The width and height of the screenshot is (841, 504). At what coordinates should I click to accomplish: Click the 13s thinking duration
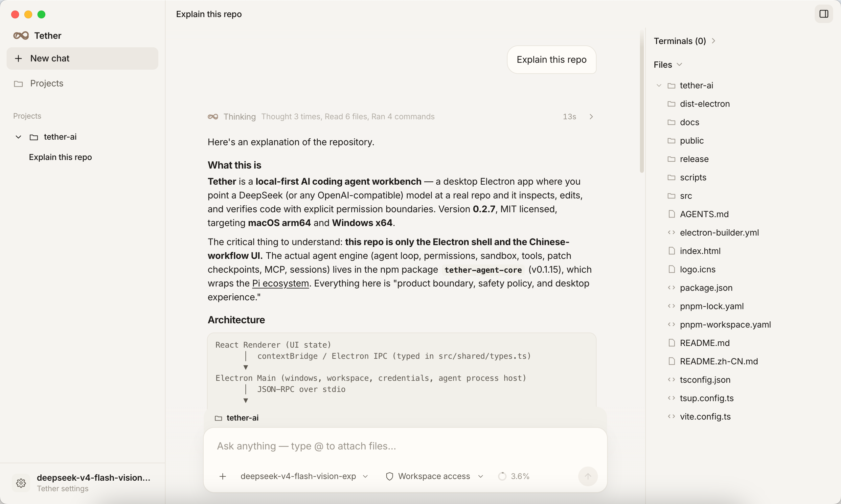tap(569, 117)
